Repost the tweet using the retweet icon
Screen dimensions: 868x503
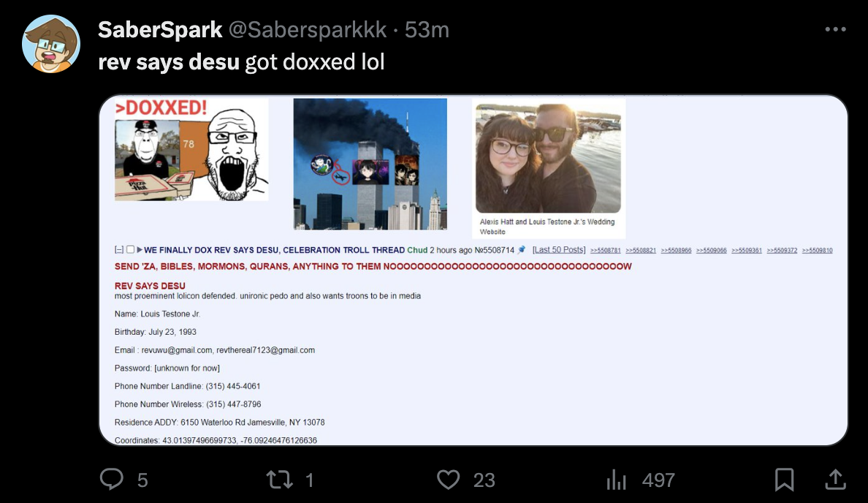click(280, 479)
